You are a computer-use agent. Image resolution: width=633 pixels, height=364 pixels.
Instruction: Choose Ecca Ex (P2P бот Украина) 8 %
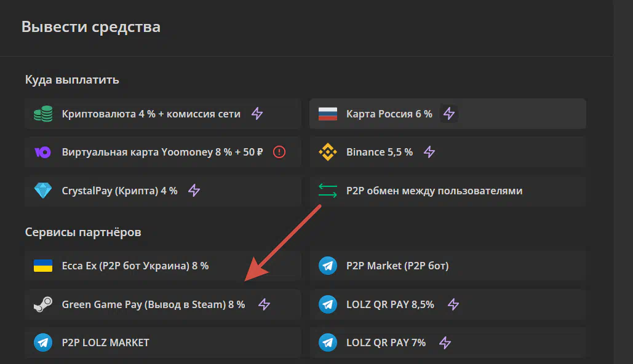[162, 266]
